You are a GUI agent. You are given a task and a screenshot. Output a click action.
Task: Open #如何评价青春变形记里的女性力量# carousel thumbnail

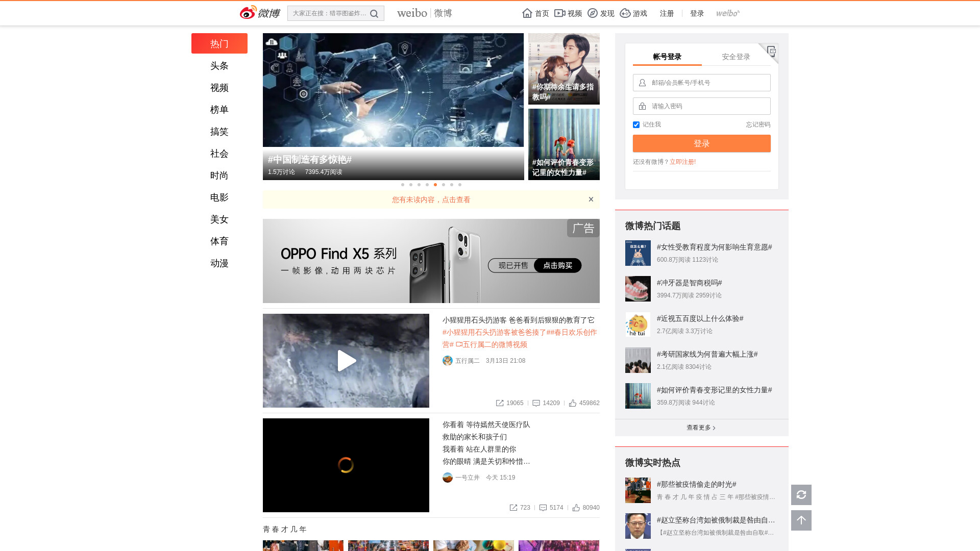pyautogui.click(x=564, y=144)
